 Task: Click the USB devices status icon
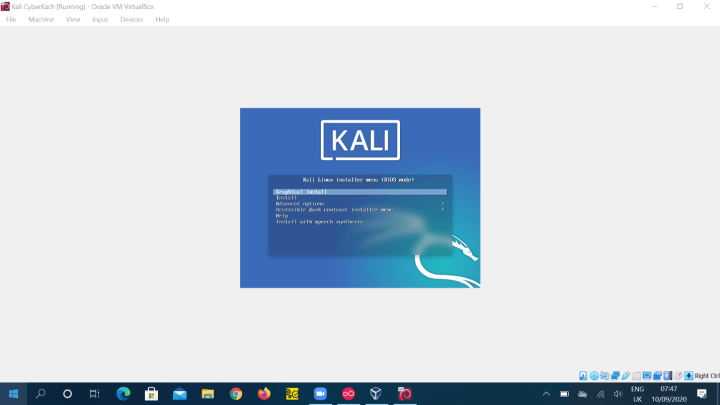[626, 376]
